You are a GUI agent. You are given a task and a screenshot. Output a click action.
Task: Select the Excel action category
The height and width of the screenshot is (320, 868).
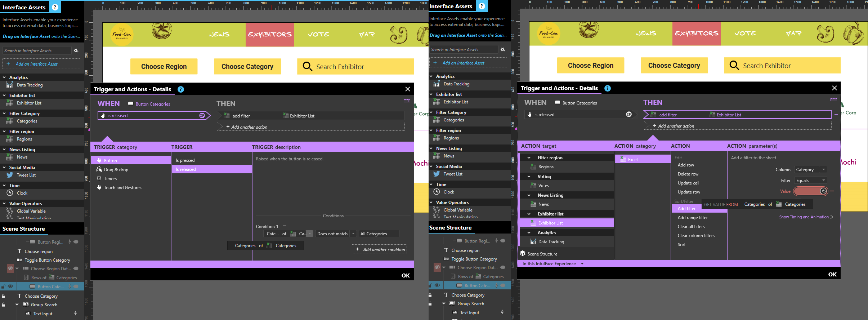[632, 160]
